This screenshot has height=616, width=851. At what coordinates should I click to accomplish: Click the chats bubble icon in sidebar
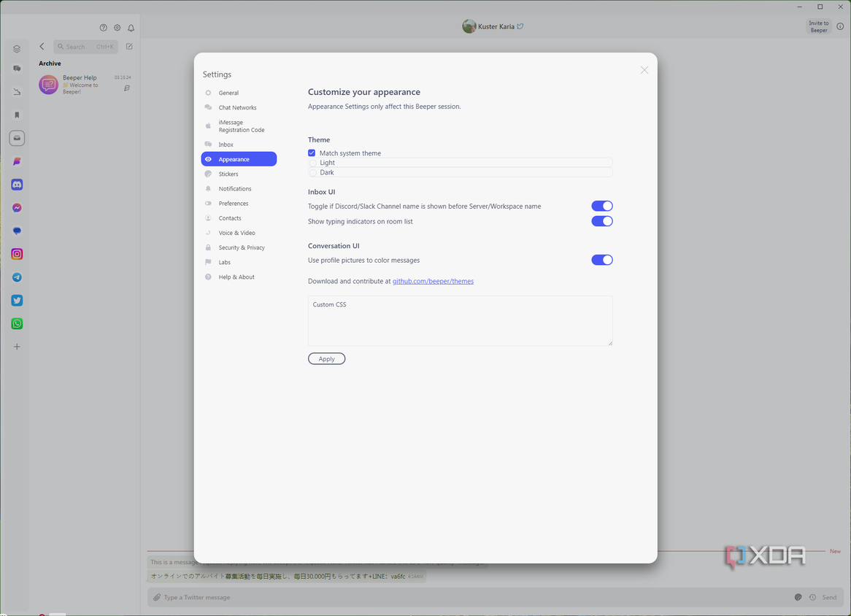(17, 69)
